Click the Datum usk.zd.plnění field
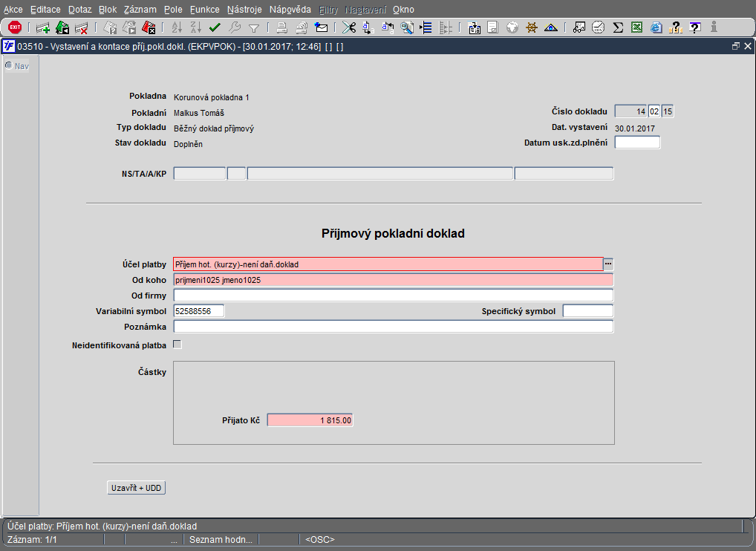Image resolution: width=756 pixels, height=551 pixels. (637, 143)
